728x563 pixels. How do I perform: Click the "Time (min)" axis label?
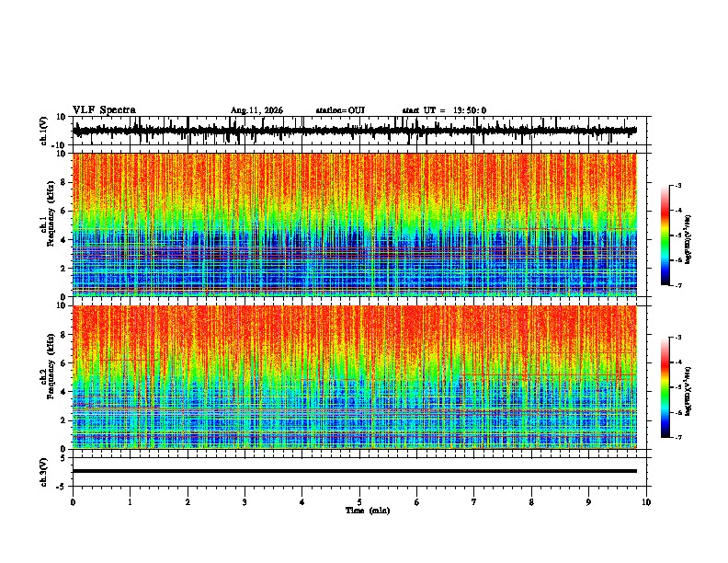(368, 511)
